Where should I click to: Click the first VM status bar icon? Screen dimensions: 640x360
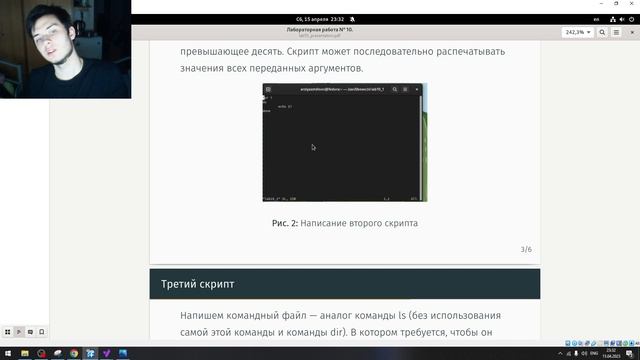(568, 344)
